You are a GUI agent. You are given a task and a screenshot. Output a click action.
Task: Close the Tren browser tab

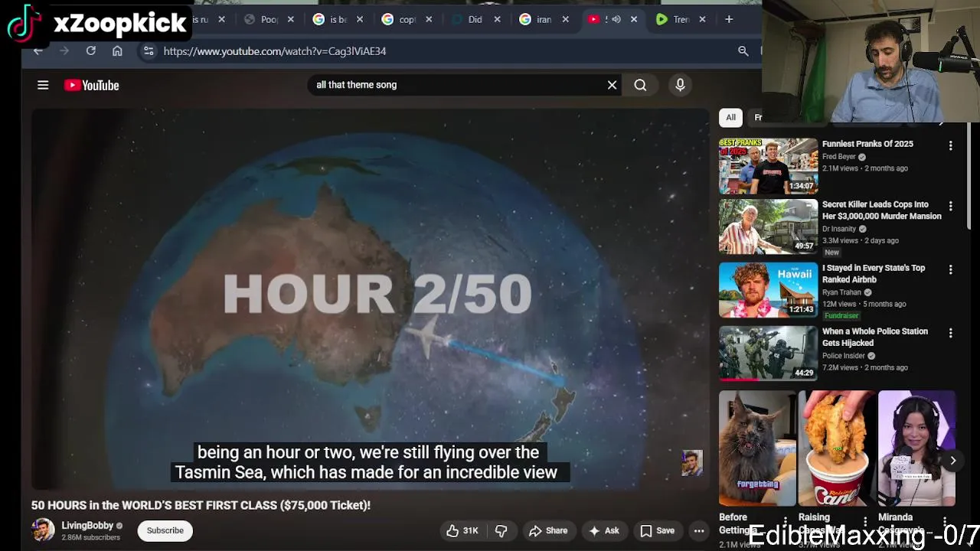click(x=702, y=19)
